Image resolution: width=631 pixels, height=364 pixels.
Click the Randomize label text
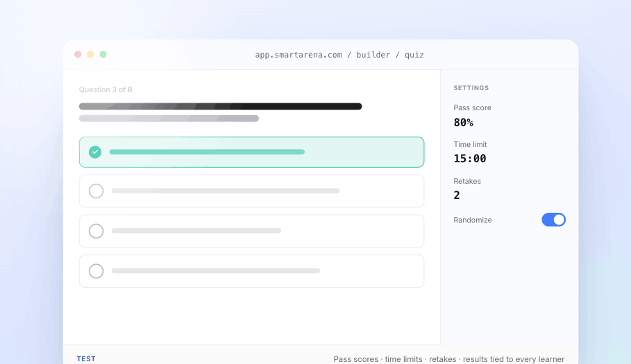(473, 220)
